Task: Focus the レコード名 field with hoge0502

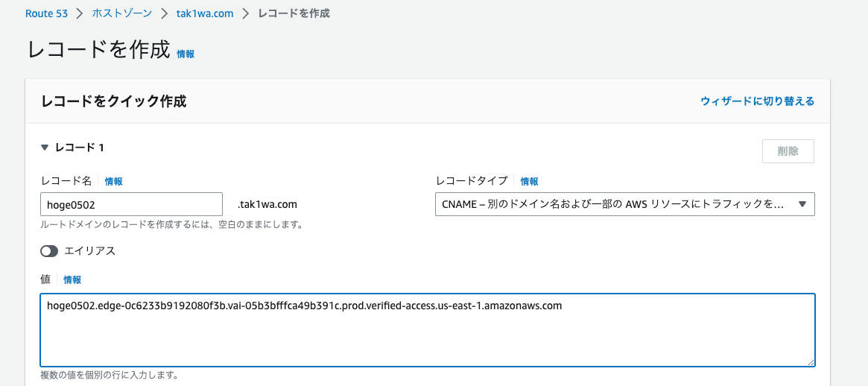Action: click(132, 204)
